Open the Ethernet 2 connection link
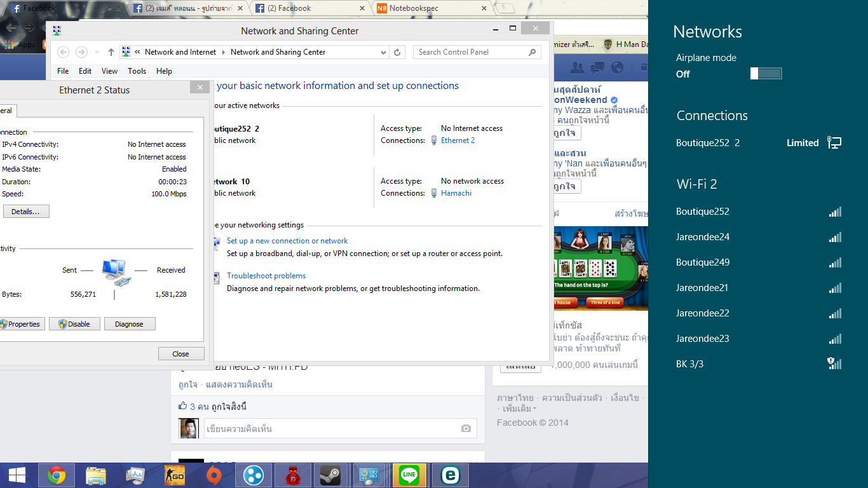This screenshot has height=488, width=868. 458,140
